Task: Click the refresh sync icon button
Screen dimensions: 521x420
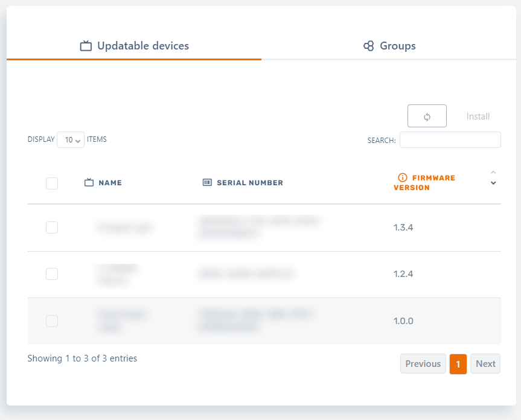Action: pos(427,116)
